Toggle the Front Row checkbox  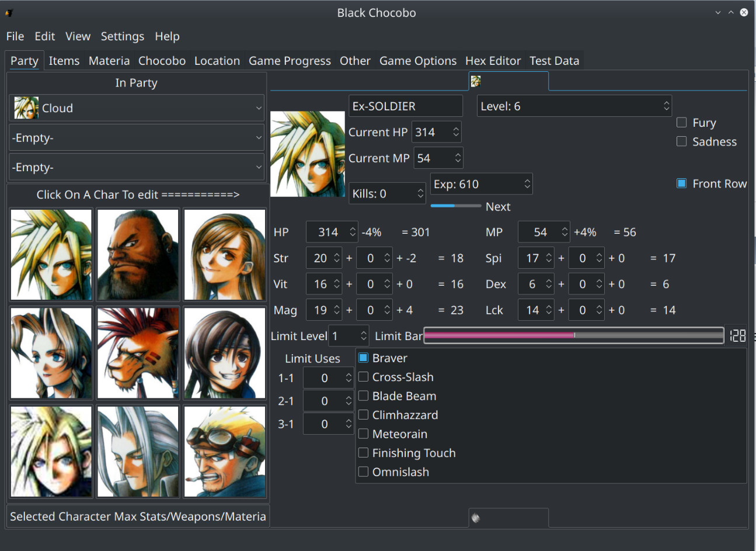point(681,183)
